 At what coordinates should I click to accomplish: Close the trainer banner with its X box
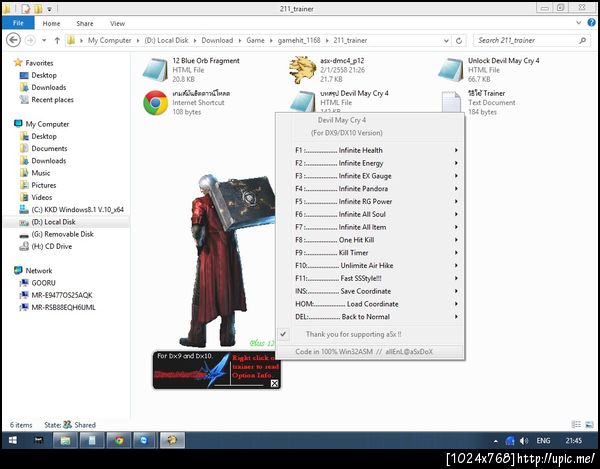point(275,383)
